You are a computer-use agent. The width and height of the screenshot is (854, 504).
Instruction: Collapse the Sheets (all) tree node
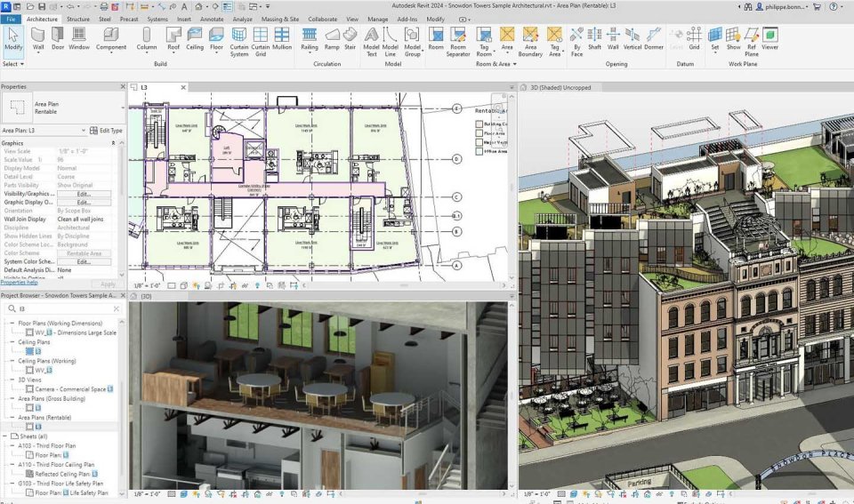pyautogui.click(x=5, y=436)
